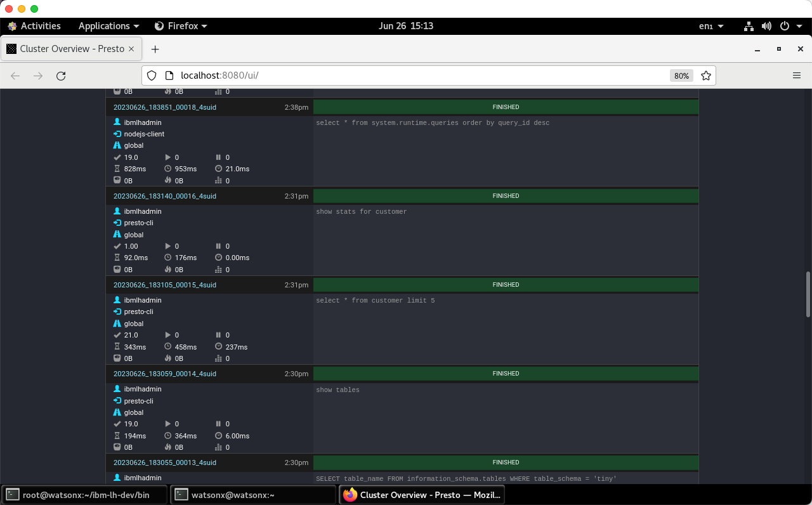812x505 pixels.
Task: Open a new browser tab
Action: point(155,49)
